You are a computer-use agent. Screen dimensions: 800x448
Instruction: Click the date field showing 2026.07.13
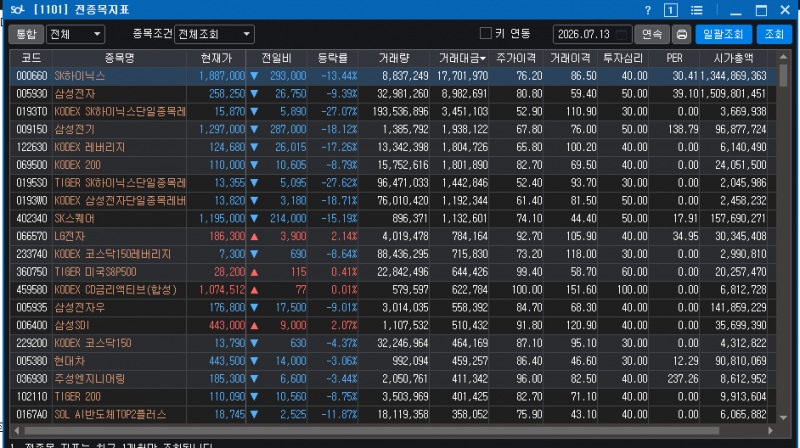(x=592, y=34)
